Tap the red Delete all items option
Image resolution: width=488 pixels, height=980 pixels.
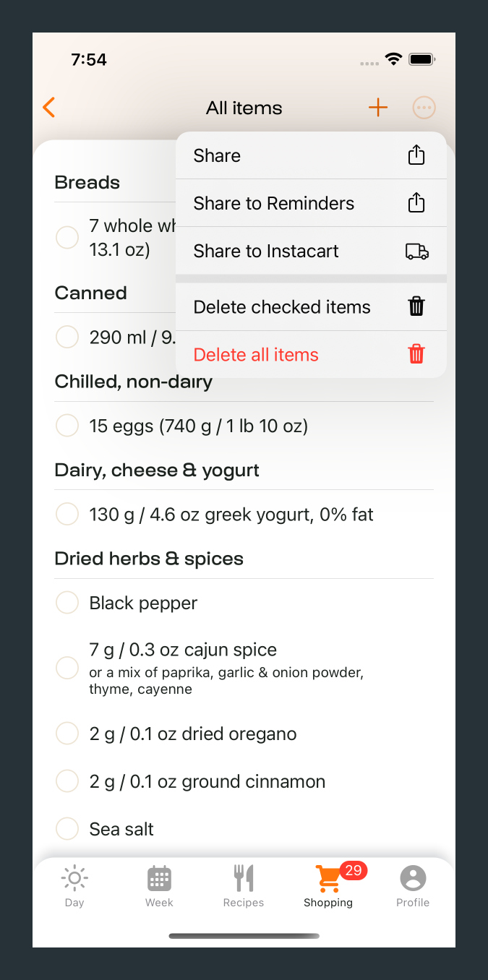pyautogui.click(x=311, y=355)
